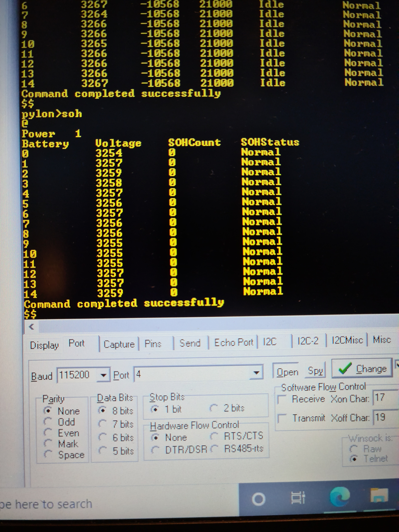Viewport: 399px width, 532px height.
Task: Click the terminal horizontal scrollbar left arrow
Action: (31, 327)
